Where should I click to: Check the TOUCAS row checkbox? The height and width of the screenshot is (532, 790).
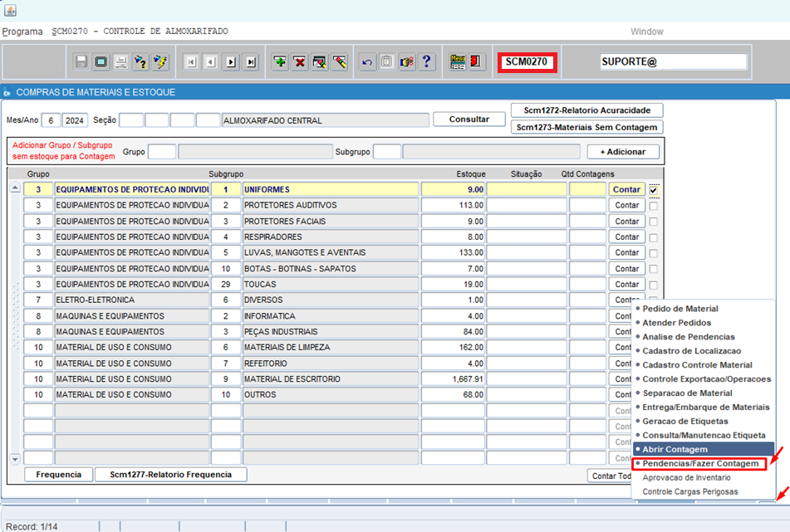tap(654, 285)
